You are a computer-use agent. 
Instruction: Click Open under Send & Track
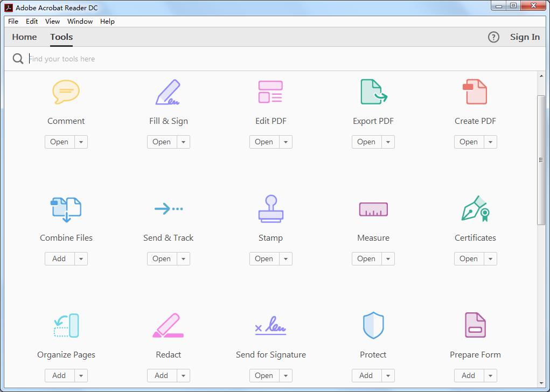click(x=162, y=259)
